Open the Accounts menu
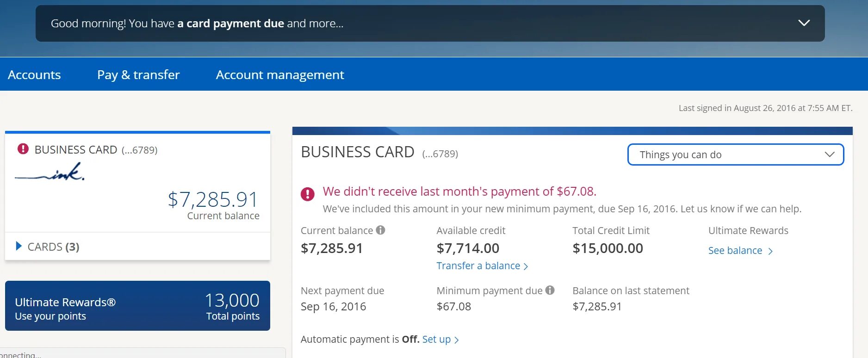The image size is (868, 358). 34,74
